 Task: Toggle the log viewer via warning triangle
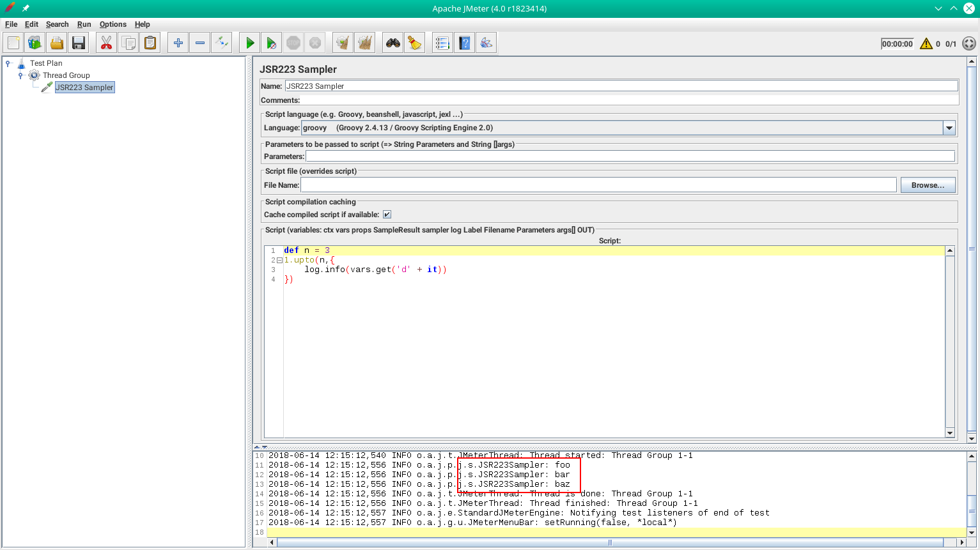[927, 43]
